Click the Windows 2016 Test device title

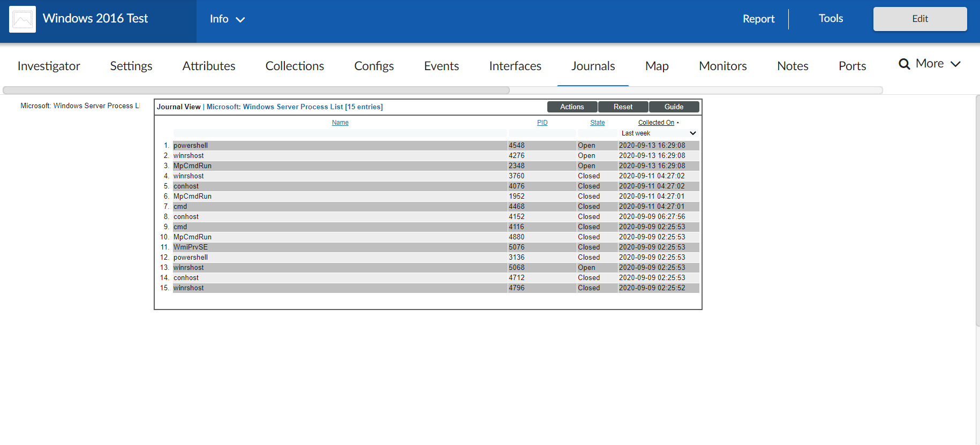click(95, 19)
